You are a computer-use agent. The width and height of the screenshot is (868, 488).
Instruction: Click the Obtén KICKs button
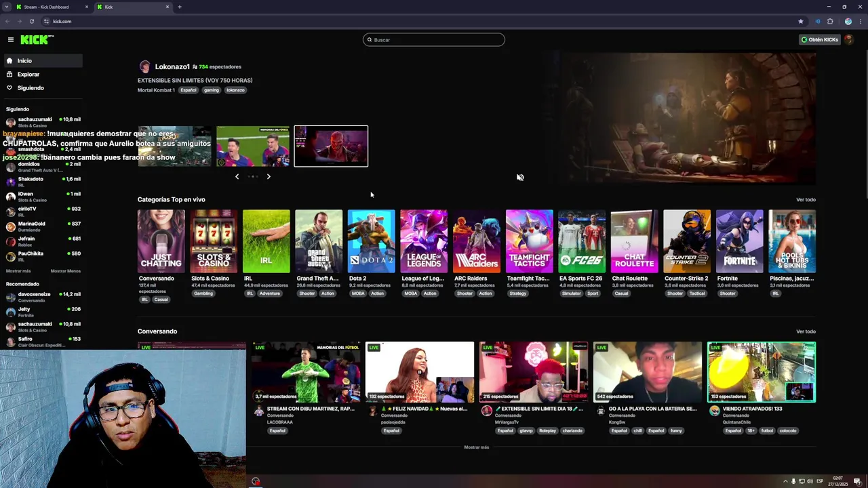coord(820,40)
